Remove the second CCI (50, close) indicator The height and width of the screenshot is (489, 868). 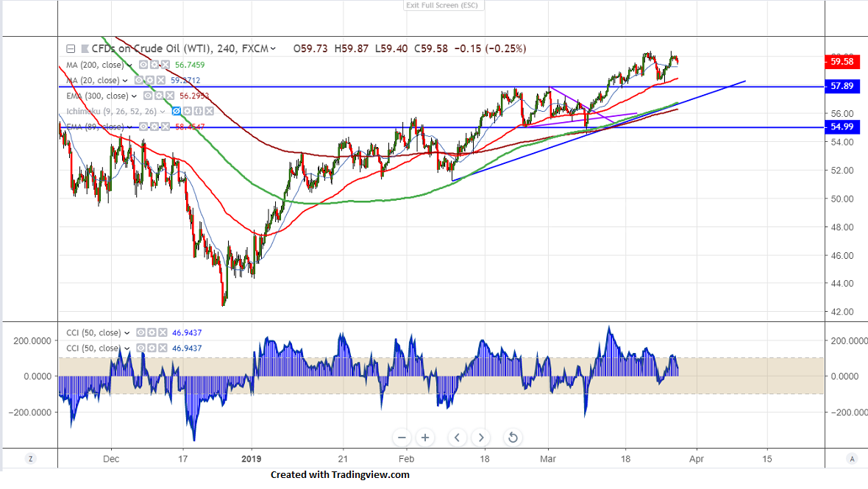point(163,348)
